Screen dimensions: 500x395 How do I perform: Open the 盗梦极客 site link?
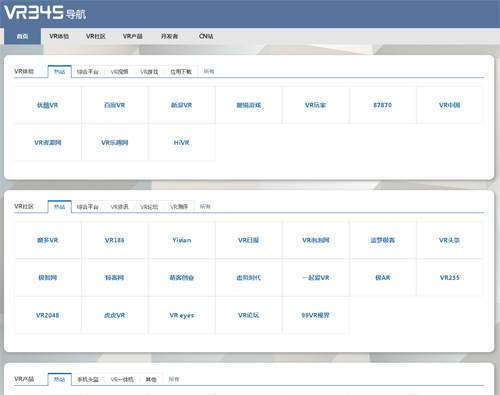pyautogui.click(x=383, y=240)
